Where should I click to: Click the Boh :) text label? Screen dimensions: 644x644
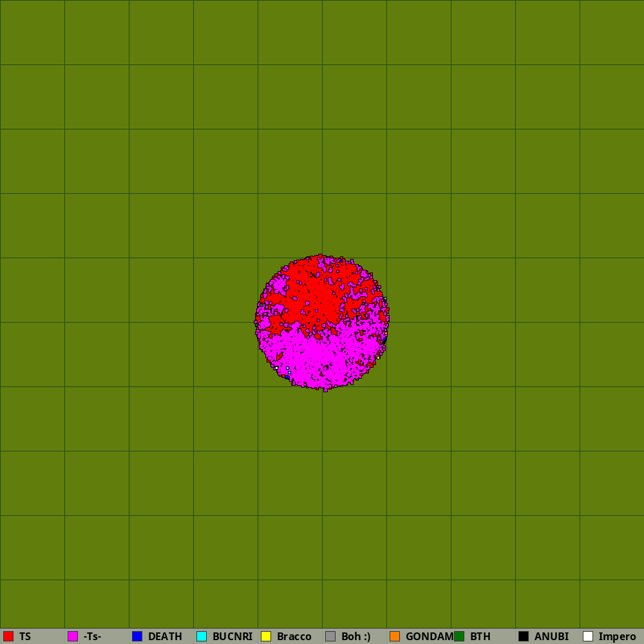click(x=356, y=636)
